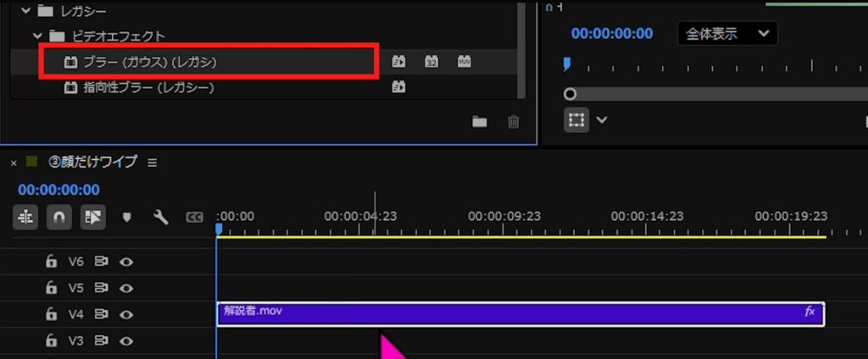
Task: Open timeline display settings wrench
Action: click(x=160, y=218)
